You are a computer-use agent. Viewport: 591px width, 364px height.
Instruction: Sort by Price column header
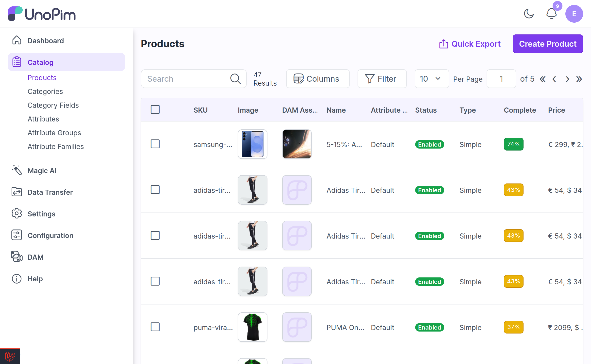(557, 110)
